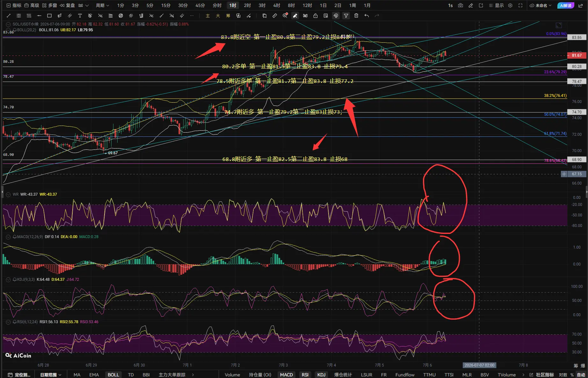Toggle the MACD indicator button
588x378 pixels.
click(286, 374)
